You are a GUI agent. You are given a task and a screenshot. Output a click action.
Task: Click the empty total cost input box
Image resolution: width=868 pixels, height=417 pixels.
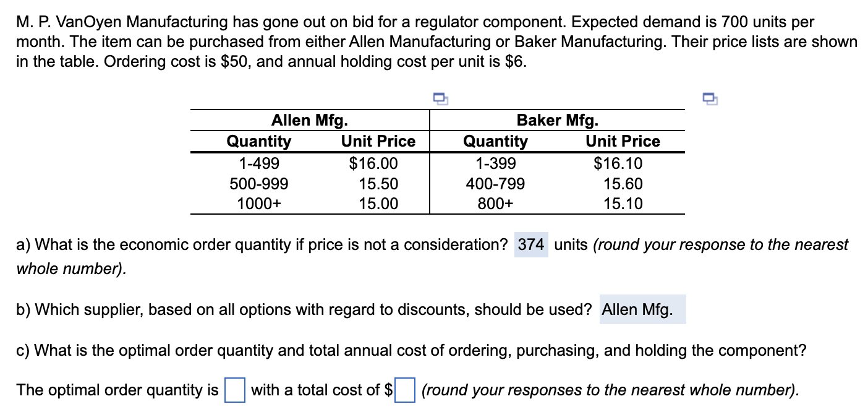(405, 390)
